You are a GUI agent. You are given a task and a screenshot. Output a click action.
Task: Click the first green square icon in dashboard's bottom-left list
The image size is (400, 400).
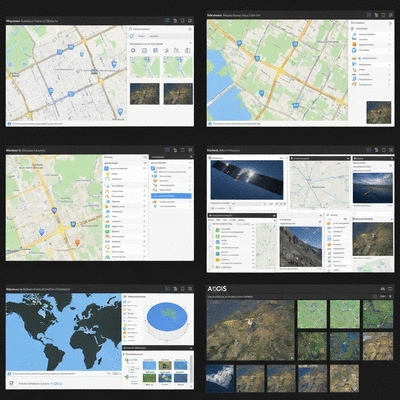pyautogui.click(x=218, y=230)
